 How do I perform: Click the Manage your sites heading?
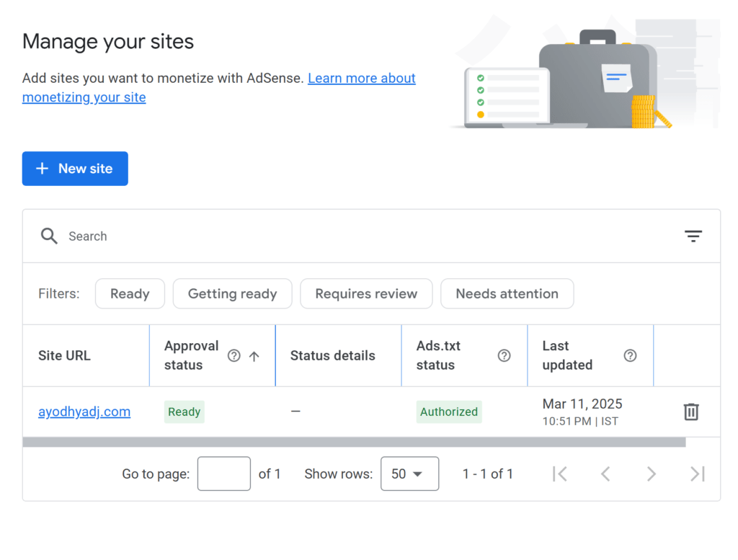click(x=108, y=41)
